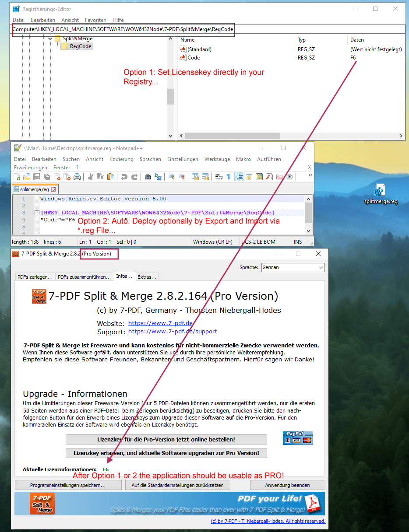Open the 7-pdf.de/support link
Screen dimensions: 409x532
[x=173, y=332]
